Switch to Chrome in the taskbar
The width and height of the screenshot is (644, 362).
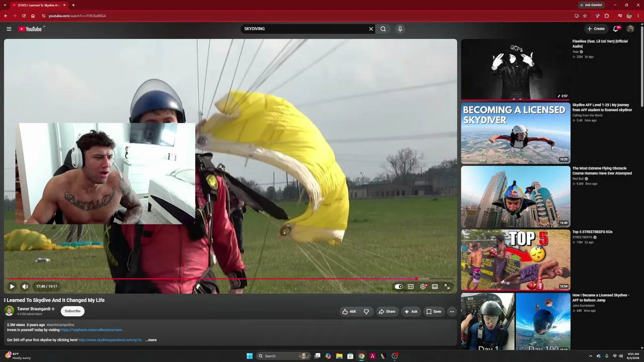pyautogui.click(x=361, y=356)
